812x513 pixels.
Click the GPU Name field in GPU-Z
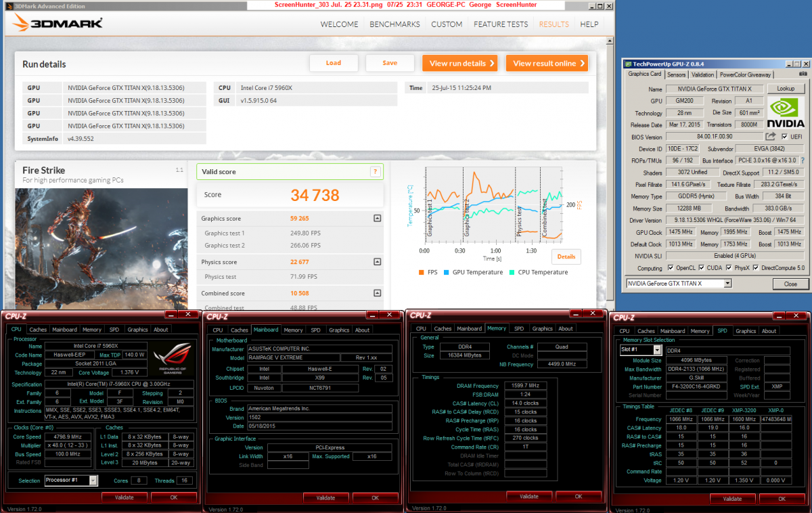point(716,89)
